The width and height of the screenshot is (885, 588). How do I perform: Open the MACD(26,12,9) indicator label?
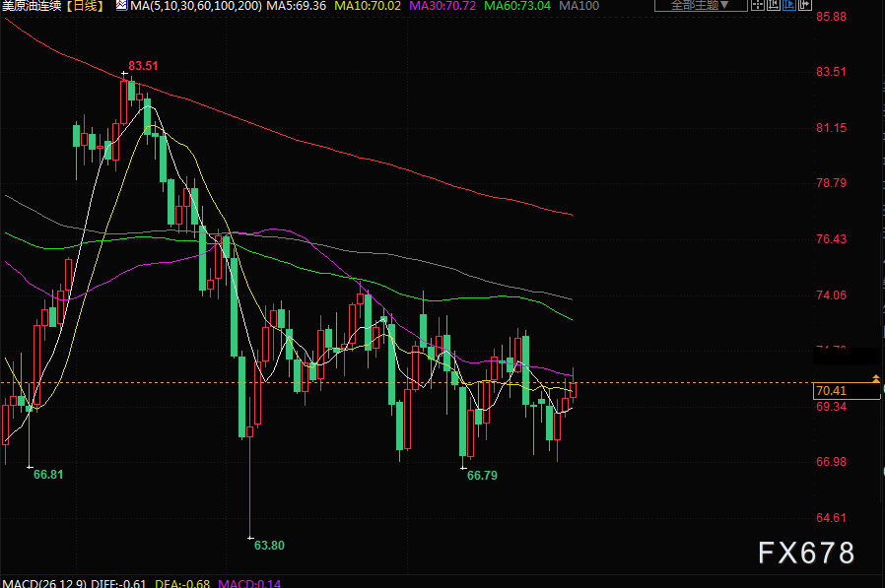click(x=43, y=583)
